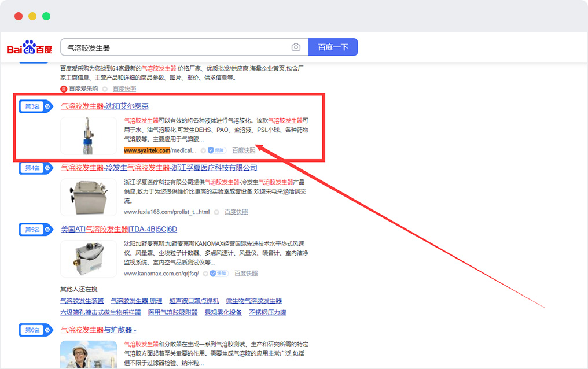Screen dimensions: 588x369
Task: Click the snippet starting 气溶胶发生器和分散器在生成
Action: click(x=216, y=353)
